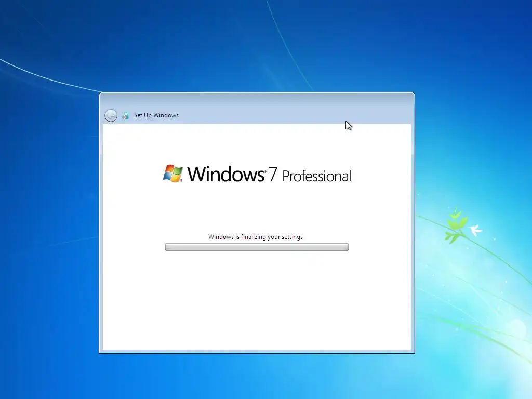Click "Windows is finalizing your settings" text
532x399 pixels.
256,237
